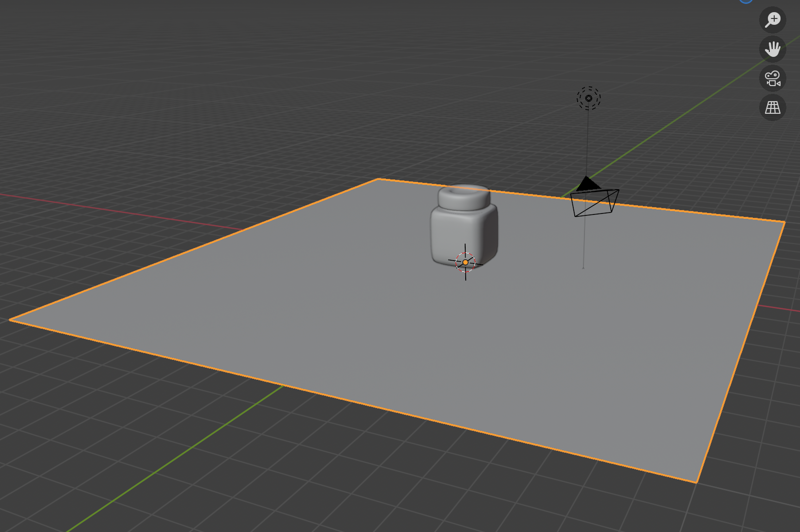Select the point light's dashed circle

pos(588,98)
